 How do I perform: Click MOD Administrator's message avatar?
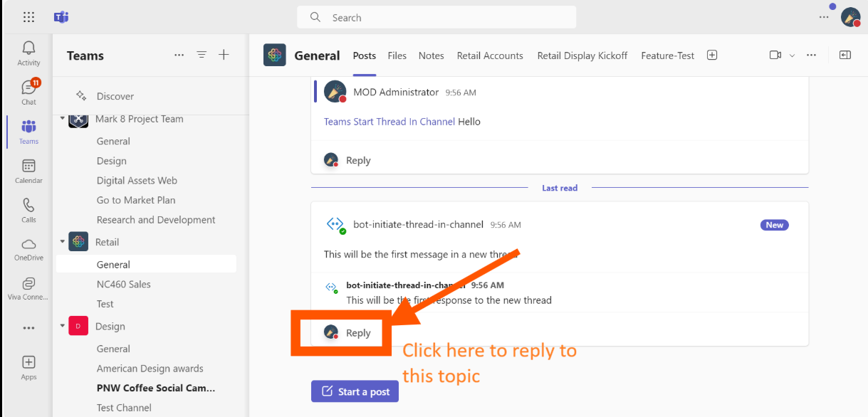pos(335,92)
